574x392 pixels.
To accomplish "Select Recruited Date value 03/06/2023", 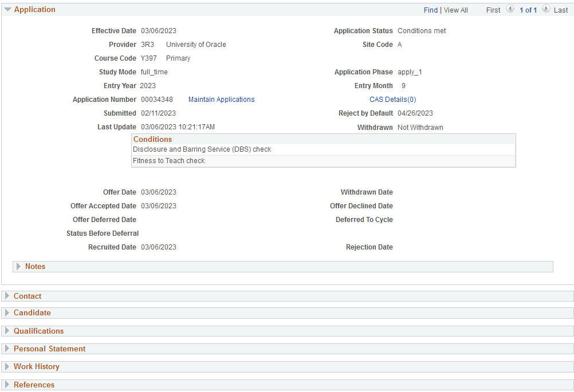I will click(x=159, y=247).
